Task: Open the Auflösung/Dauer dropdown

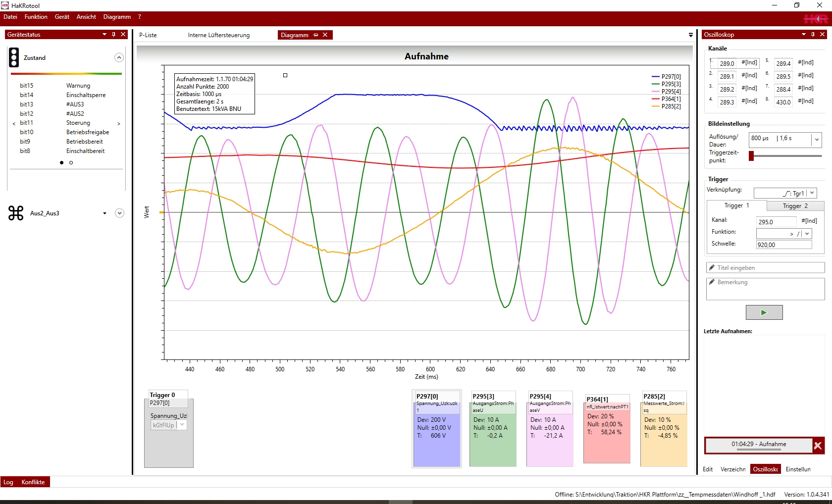Action: (x=817, y=140)
